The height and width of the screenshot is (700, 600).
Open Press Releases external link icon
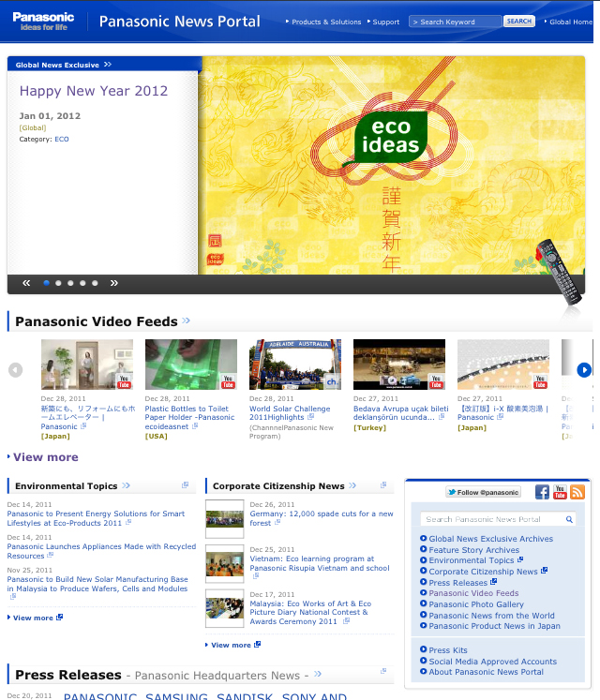(x=383, y=671)
